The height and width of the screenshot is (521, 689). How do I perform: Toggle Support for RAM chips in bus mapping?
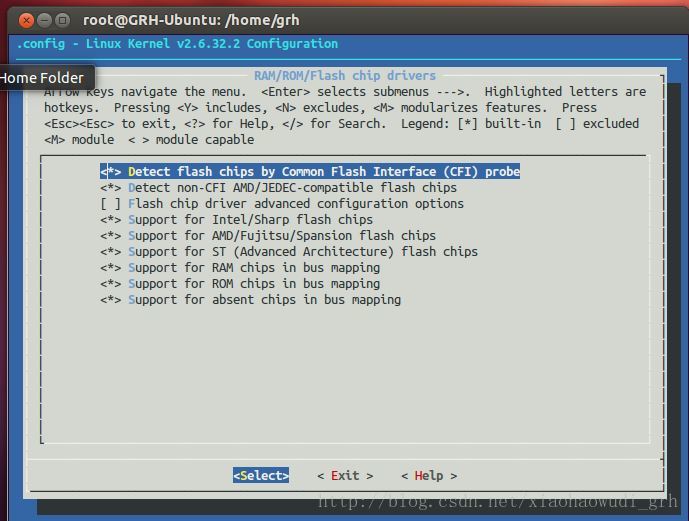240,268
